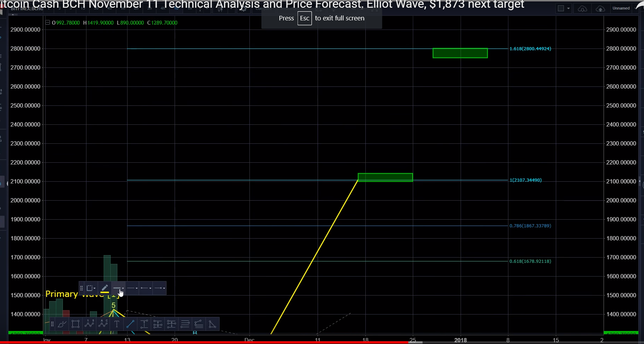644x344 pixels.
Task: Click the 1(2107.34490) Fibonacci label
Action: click(526, 180)
